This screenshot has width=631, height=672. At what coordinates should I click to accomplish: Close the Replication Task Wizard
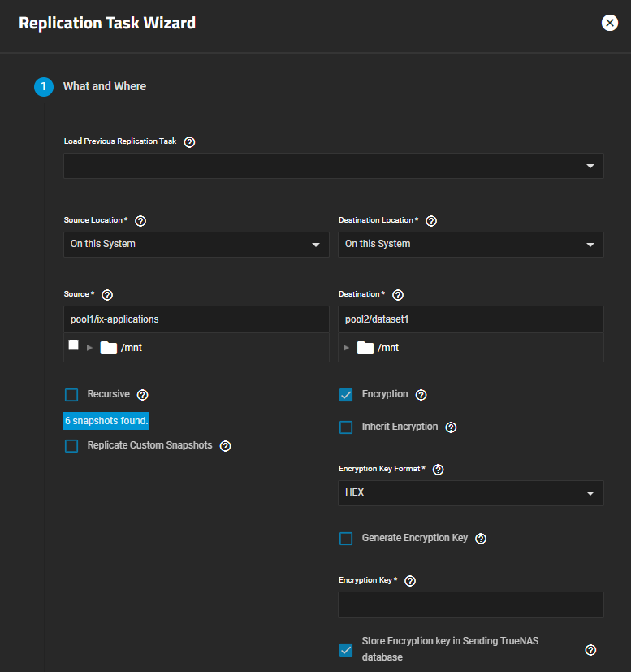[609, 23]
